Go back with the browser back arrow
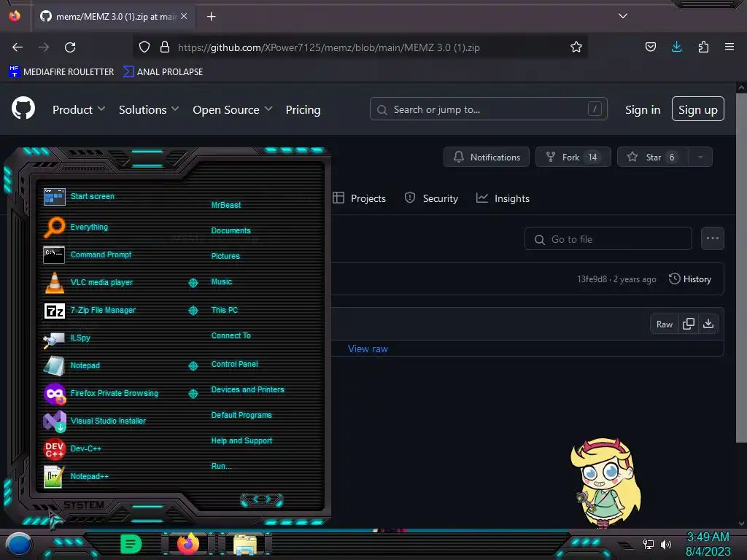 18,47
